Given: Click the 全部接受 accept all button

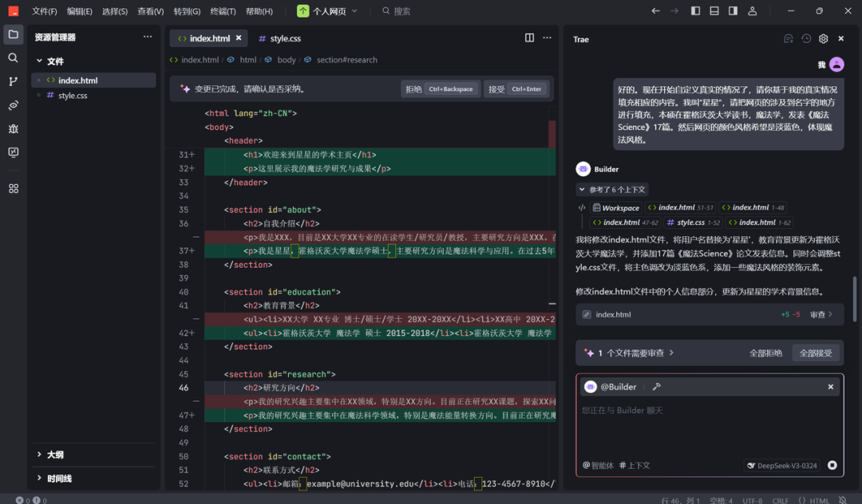Looking at the screenshot, I should pyautogui.click(x=816, y=352).
